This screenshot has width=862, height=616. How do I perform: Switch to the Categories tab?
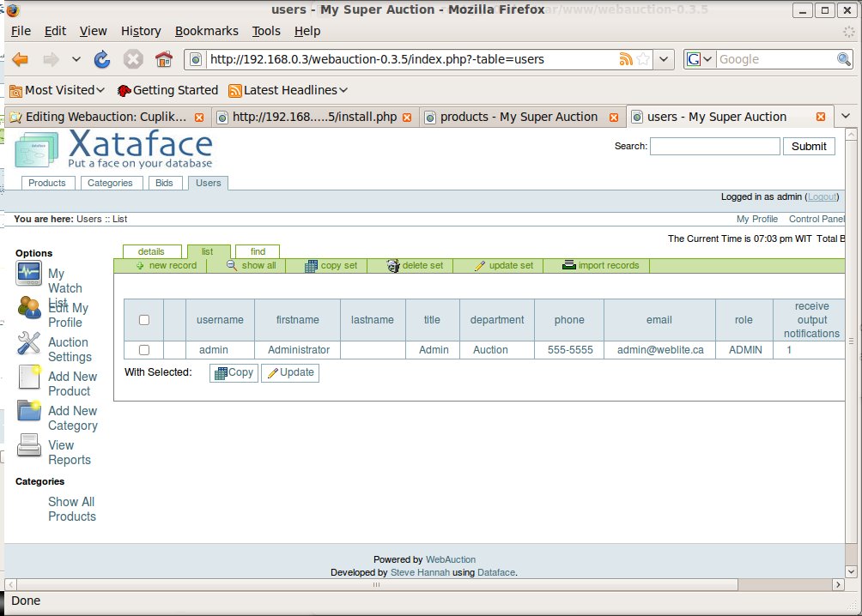point(110,183)
